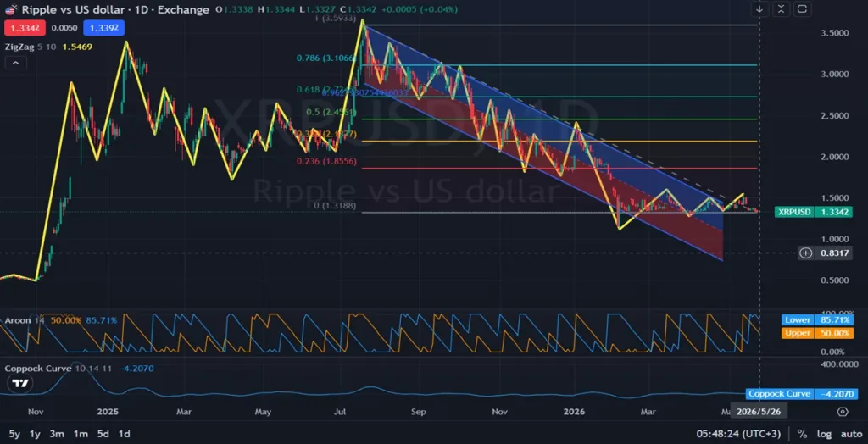
Task: Open chart settings via the gear icon near the time axis
Action: tap(842, 412)
